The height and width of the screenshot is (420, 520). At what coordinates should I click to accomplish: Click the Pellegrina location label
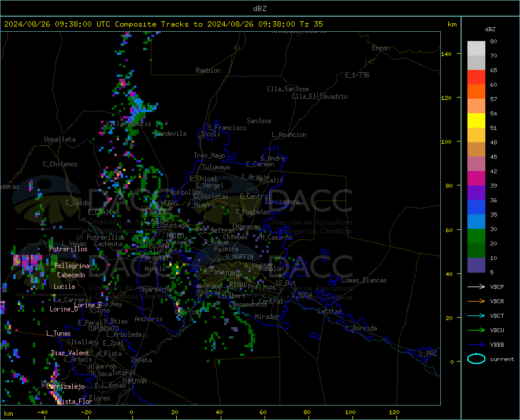72,266
